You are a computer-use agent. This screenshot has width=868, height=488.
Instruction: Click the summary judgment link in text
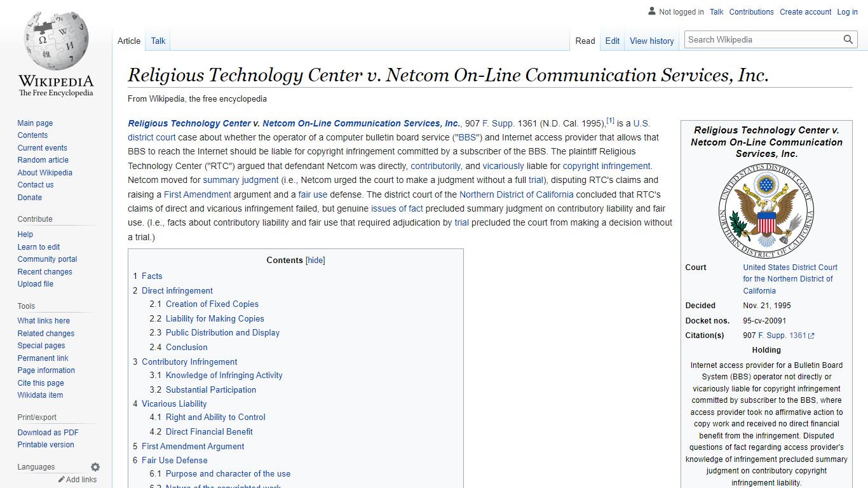click(x=241, y=180)
